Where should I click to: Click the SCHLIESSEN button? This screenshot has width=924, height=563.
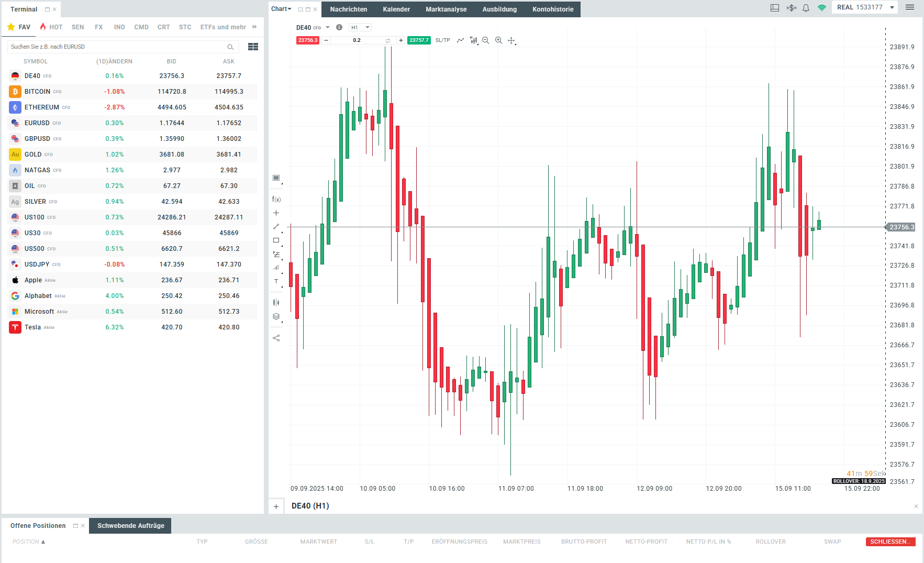point(890,542)
